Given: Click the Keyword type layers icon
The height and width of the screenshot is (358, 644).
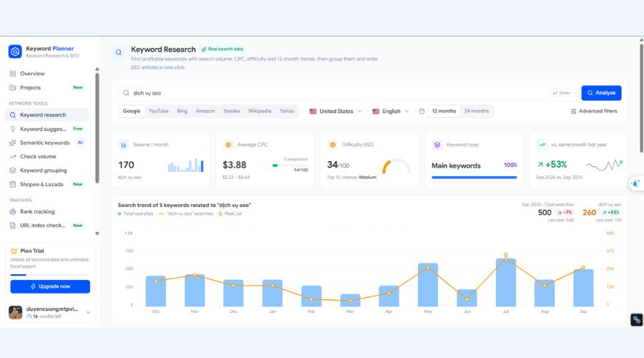Looking at the screenshot, I should point(437,145).
